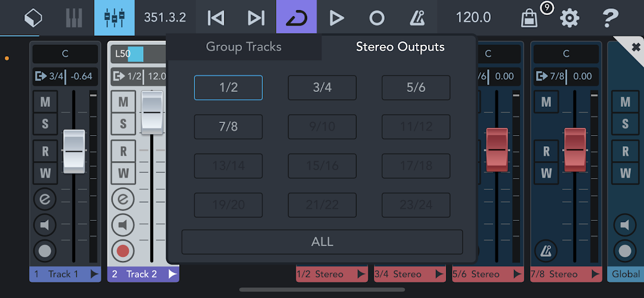Switch to Group Tracks tab
The width and height of the screenshot is (644, 298).
(x=243, y=47)
